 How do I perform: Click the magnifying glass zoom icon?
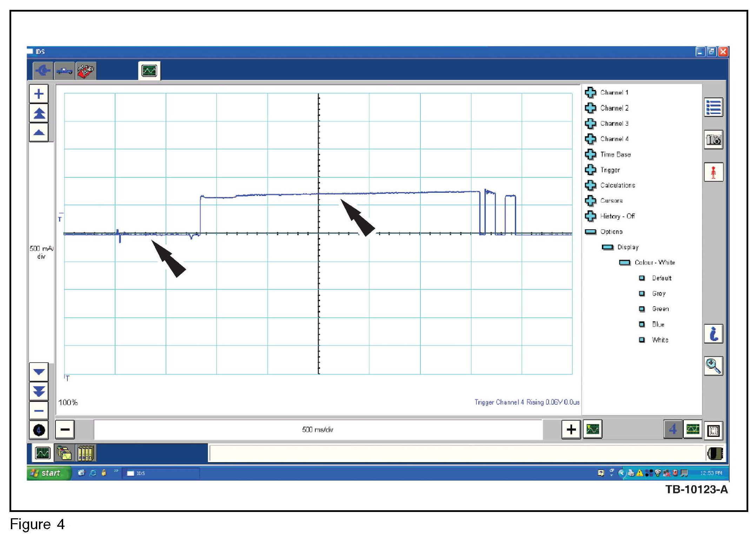click(x=713, y=366)
